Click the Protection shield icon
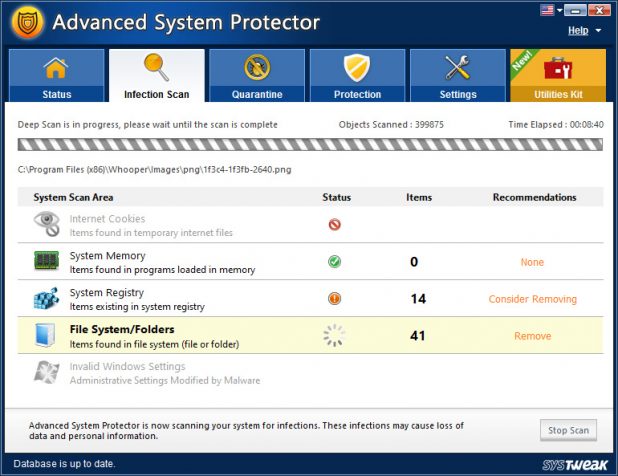 click(x=357, y=67)
